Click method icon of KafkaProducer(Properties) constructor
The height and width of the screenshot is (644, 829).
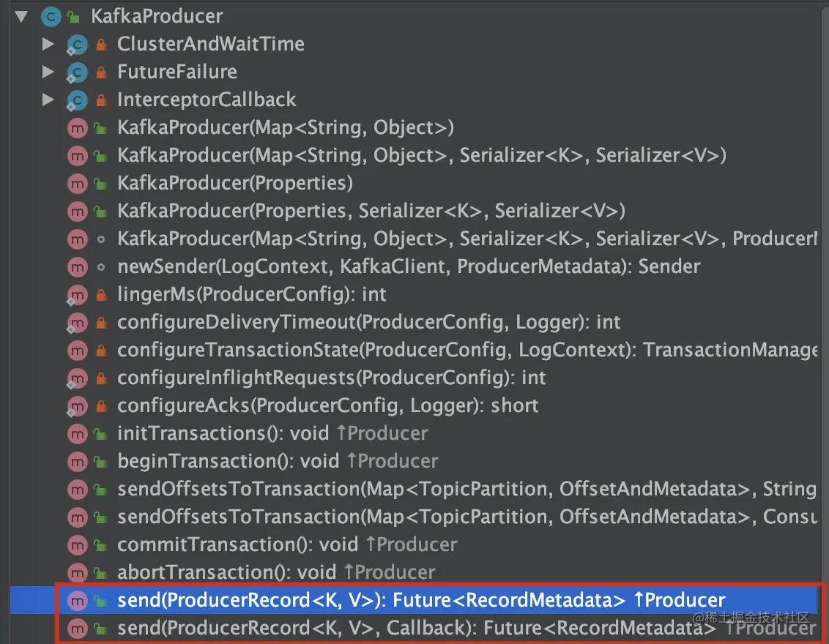[77, 184]
